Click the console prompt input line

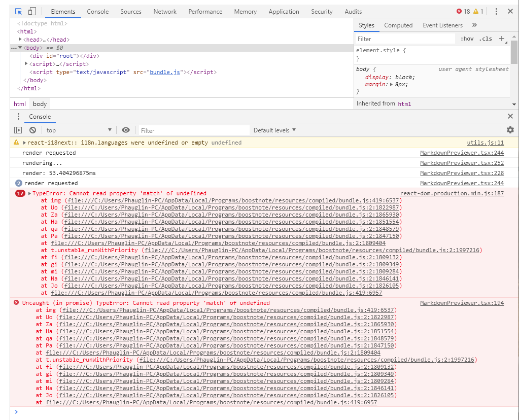(264, 412)
